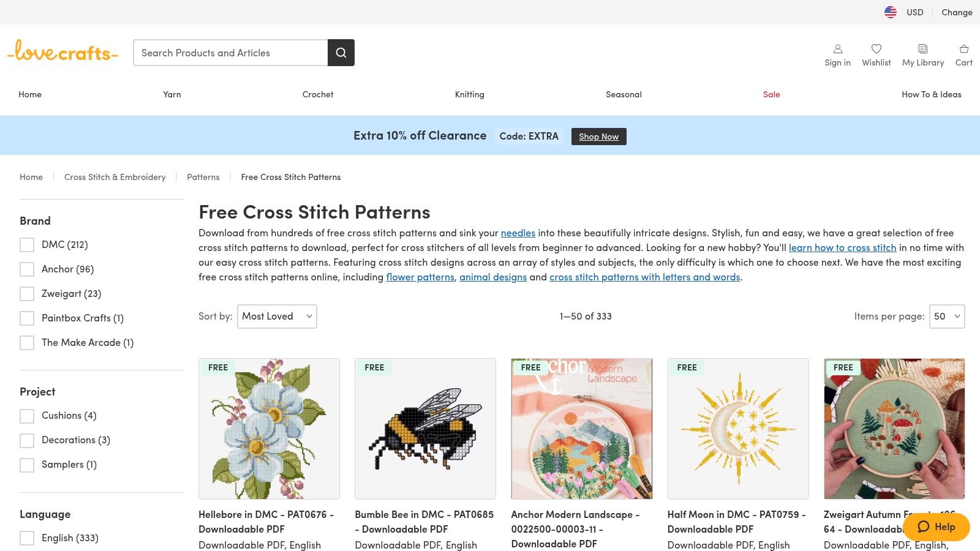Click the Sign in account icon
Viewport: 980px width, 551px height.
click(837, 49)
